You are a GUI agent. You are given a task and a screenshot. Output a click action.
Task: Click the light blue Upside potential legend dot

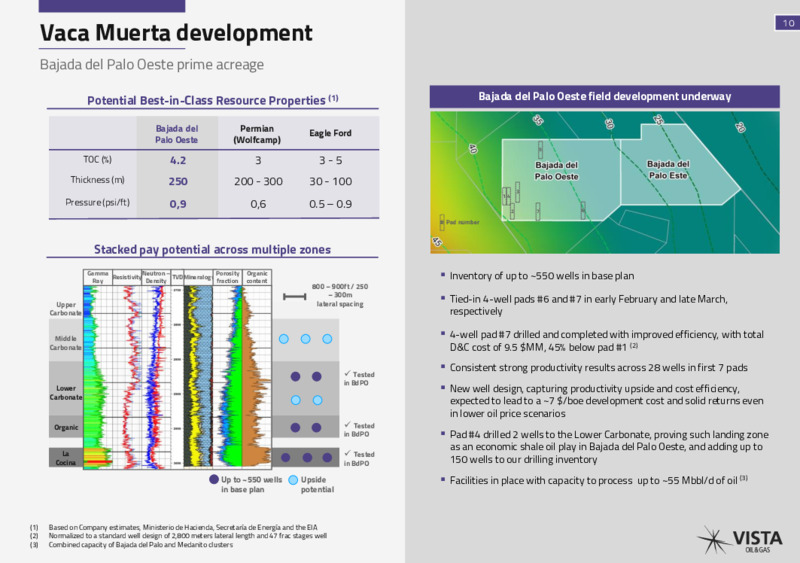[293, 480]
